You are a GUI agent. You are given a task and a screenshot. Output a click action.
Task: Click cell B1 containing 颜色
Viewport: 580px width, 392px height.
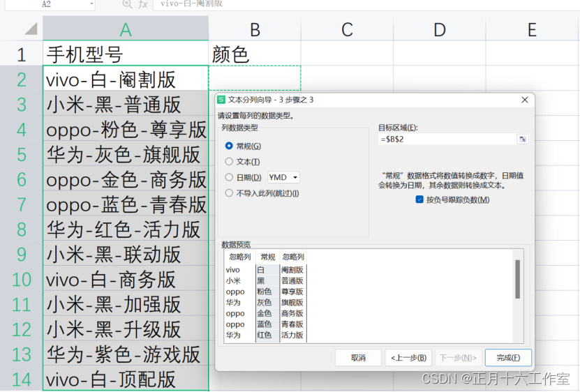tap(255, 54)
